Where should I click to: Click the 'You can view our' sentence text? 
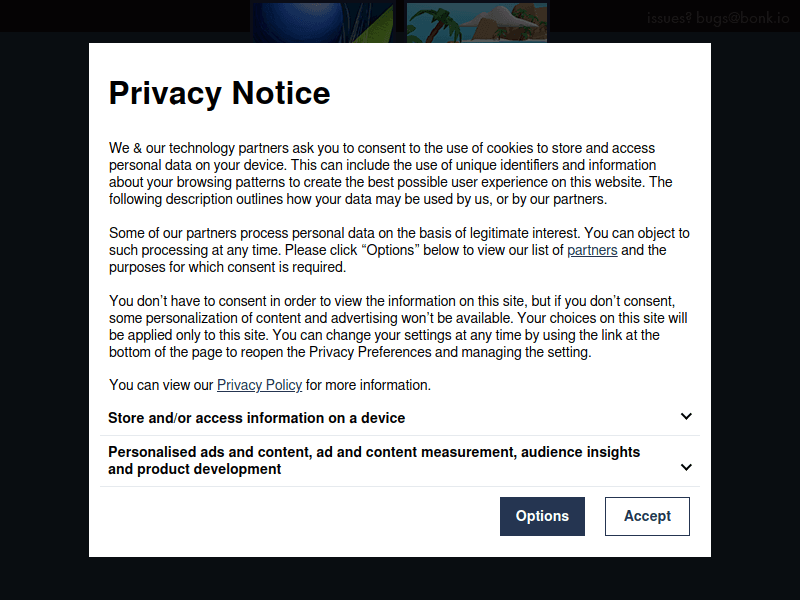coord(161,385)
